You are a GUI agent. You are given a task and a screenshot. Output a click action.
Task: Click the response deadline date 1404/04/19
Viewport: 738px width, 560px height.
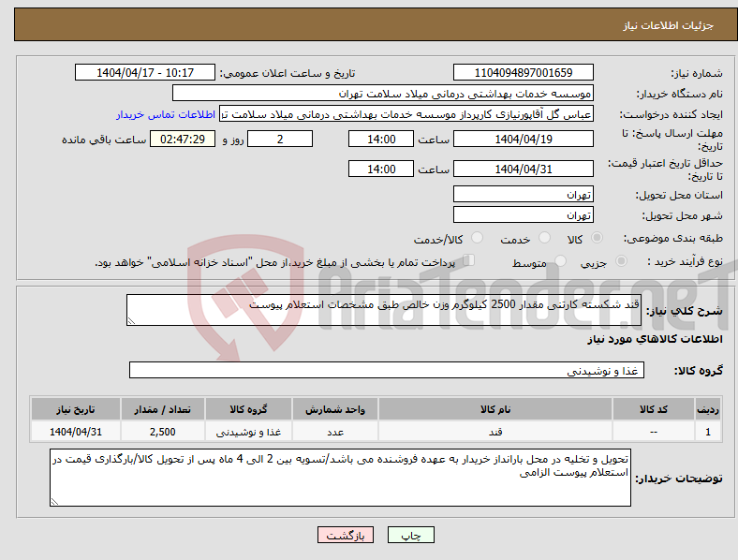coord(523,139)
